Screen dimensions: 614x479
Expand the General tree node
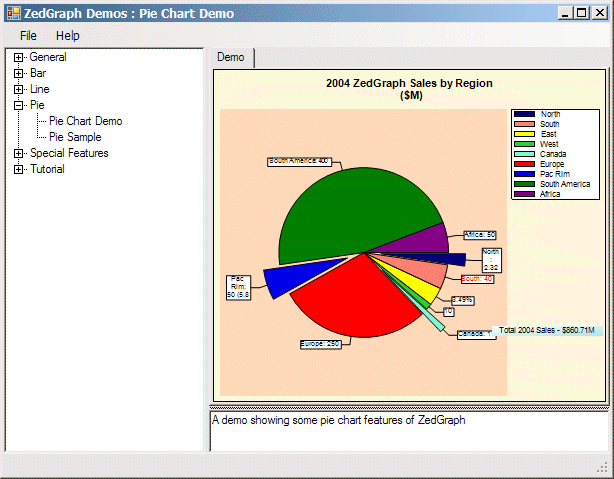tap(19, 57)
